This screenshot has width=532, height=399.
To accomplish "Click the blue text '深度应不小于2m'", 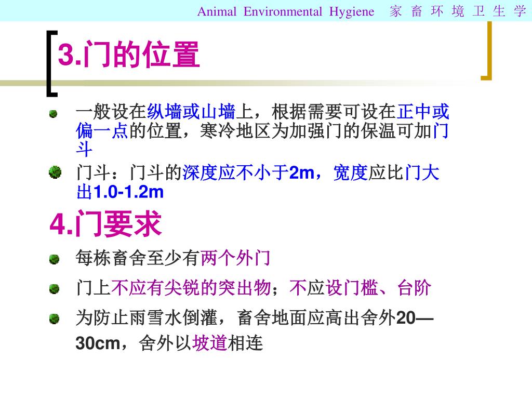I will (248, 172).
